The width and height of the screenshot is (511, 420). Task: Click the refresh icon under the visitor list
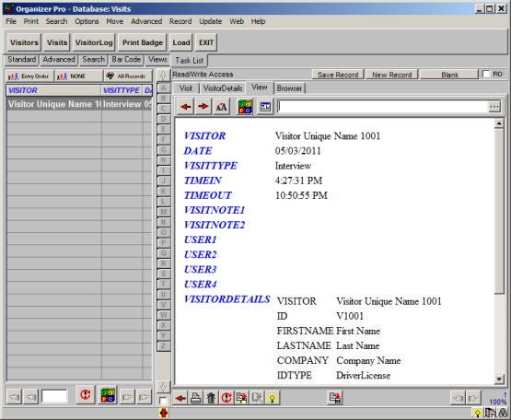(x=86, y=395)
